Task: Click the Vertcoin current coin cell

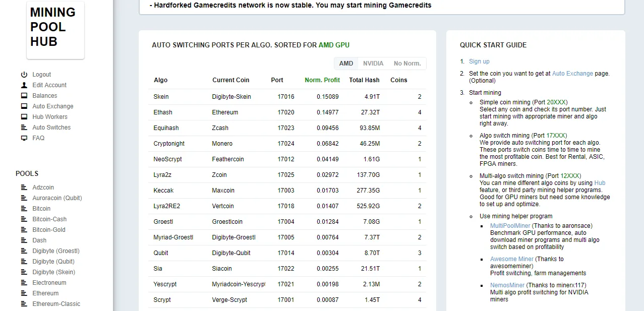Action: point(223,206)
